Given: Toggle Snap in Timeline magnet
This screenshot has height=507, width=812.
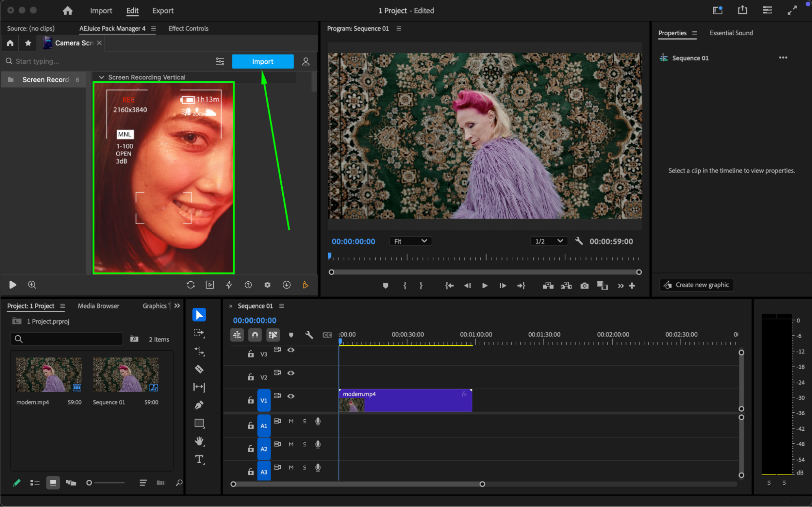Looking at the screenshot, I should point(255,335).
